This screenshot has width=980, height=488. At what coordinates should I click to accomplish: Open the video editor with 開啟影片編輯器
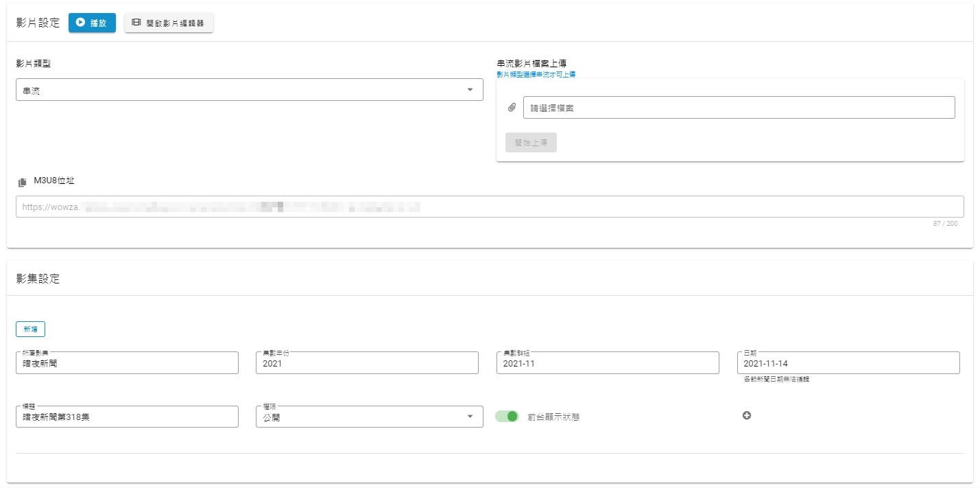point(169,23)
